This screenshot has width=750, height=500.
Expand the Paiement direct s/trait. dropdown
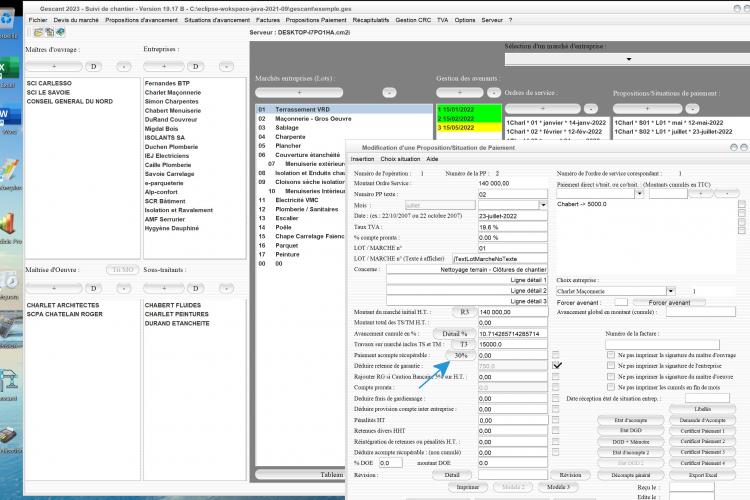[640, 193]
